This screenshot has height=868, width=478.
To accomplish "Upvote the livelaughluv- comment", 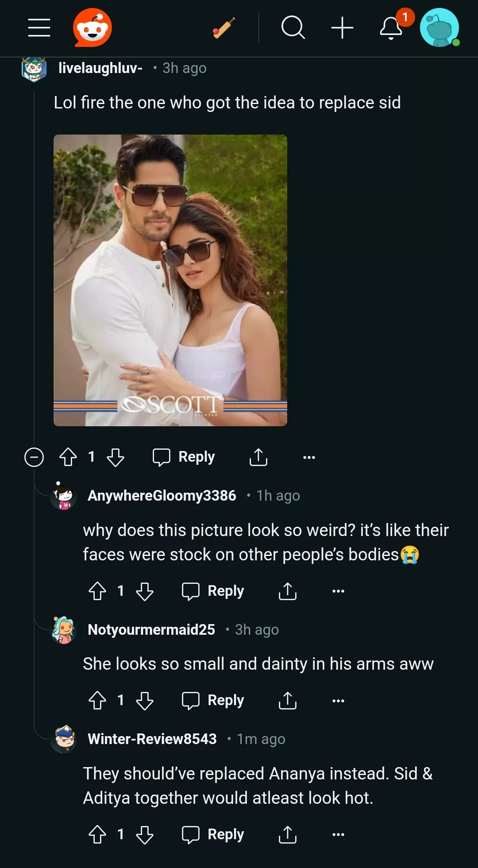I will tap(68, 457).
